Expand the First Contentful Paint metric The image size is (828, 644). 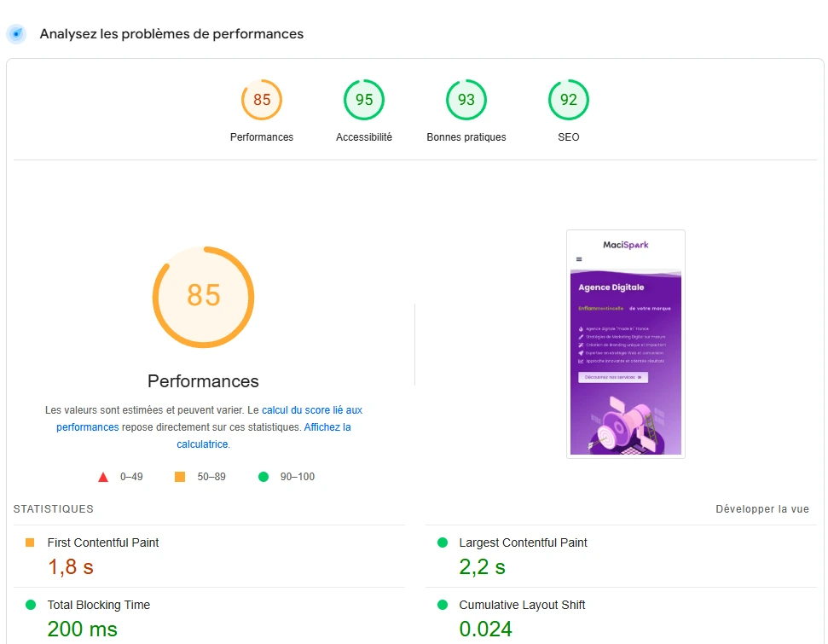click(x=209, y=557)
